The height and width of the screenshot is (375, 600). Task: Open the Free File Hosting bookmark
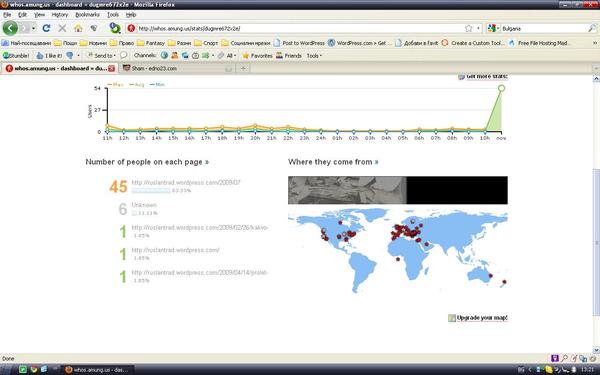pyautogui.click(x=539, y=43)
